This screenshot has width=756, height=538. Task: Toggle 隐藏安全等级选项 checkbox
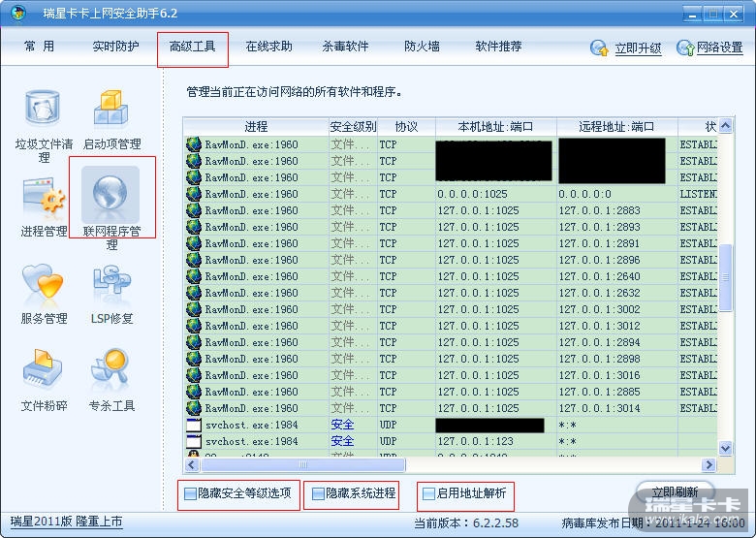pos(190,493)
